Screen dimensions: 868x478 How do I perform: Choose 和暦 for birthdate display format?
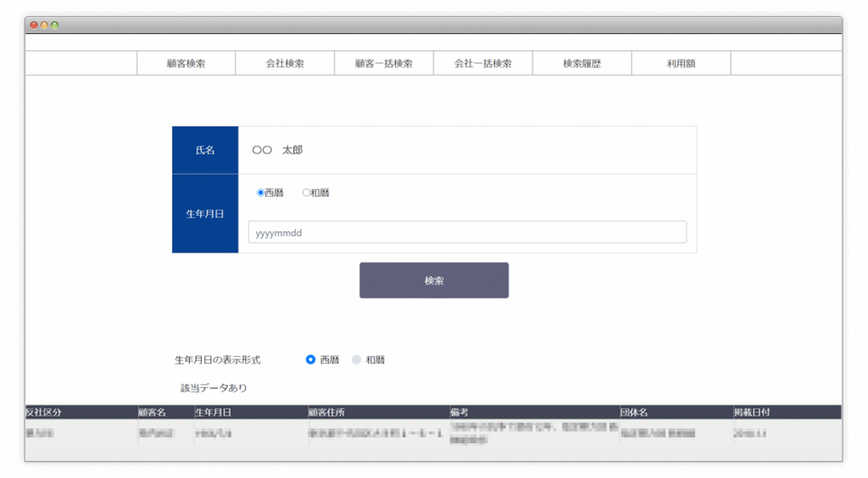click(357, 360)
